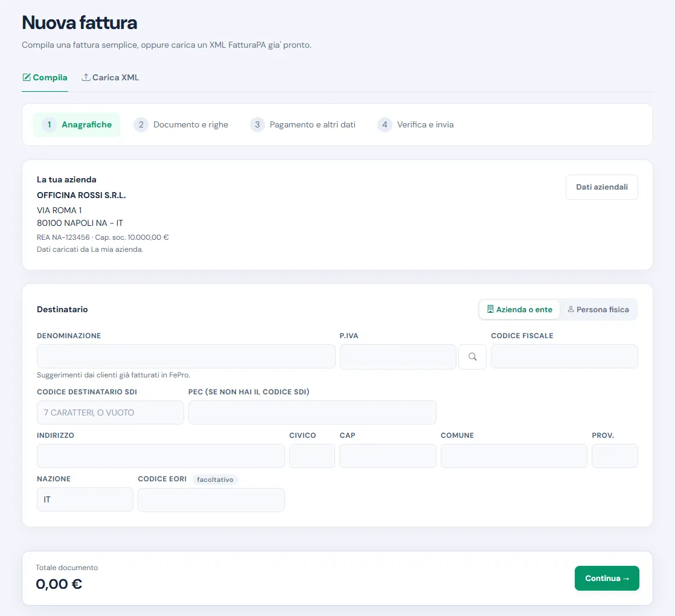Focus the Codice Fiscale field
Viewport: 675px width, 616px height.
565,356
